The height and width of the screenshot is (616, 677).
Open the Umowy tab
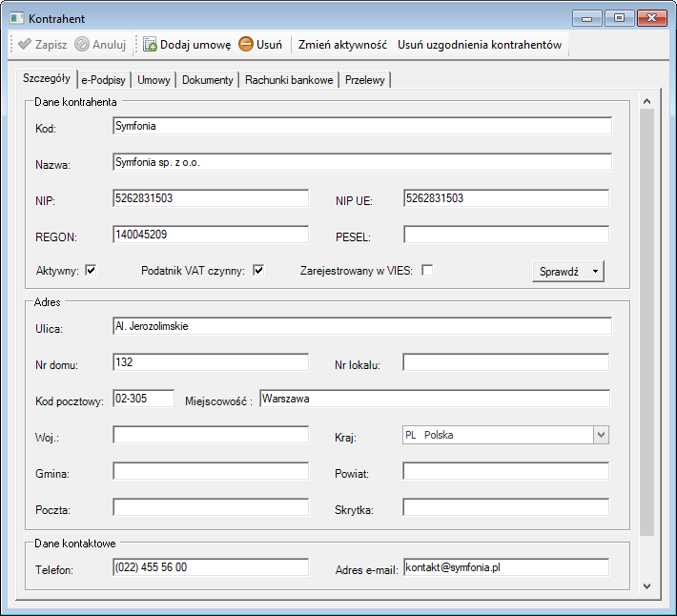pos(154,80)
